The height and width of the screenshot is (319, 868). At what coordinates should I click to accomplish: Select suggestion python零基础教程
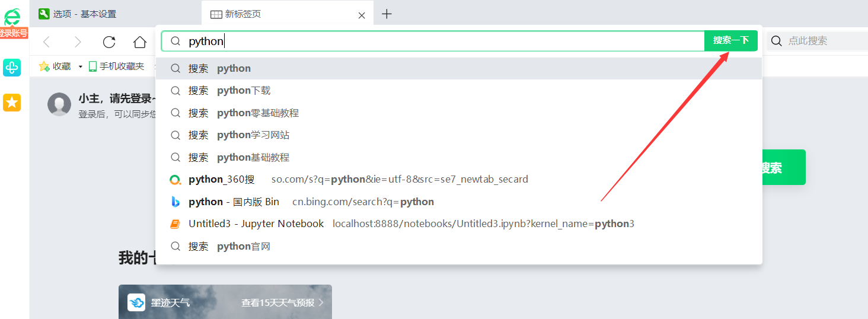(x=459, y=113)
